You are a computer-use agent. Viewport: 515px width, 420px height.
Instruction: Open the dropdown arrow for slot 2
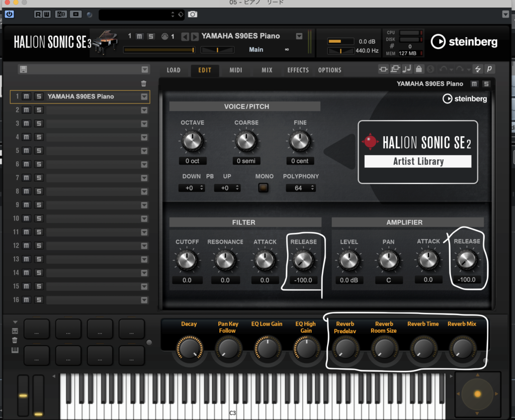click(x=144, y=110)
